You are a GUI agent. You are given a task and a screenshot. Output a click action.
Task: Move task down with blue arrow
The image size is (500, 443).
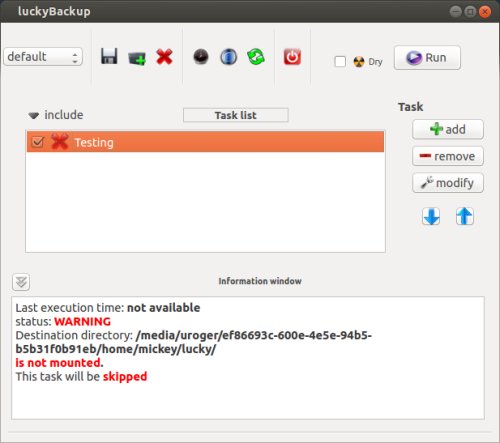[431, 216]
